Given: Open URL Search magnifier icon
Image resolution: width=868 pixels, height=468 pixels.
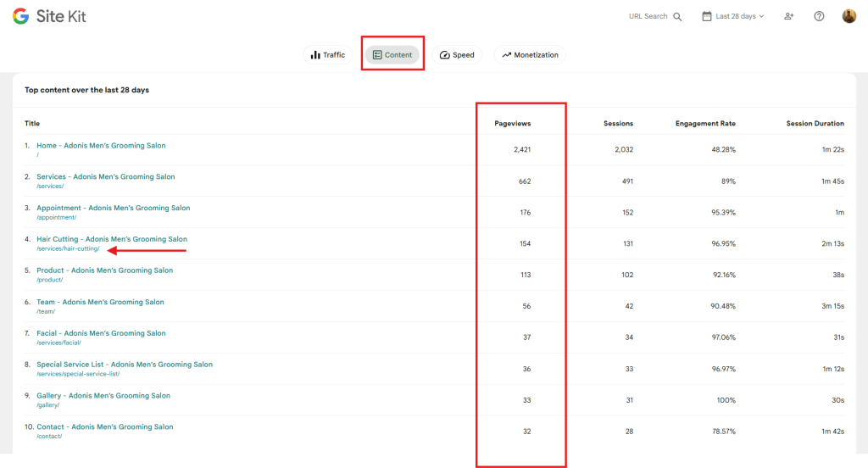Looking at the screenshot, I should coord(677,16).
